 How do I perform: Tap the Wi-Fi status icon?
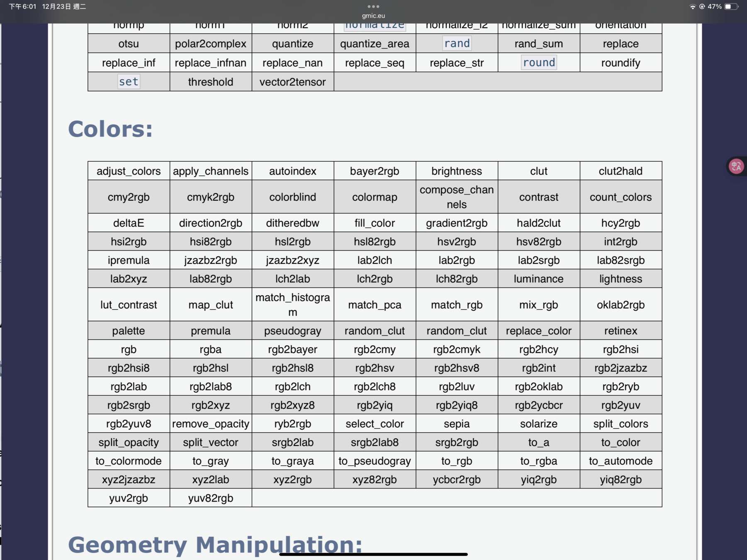click(692, 6)
